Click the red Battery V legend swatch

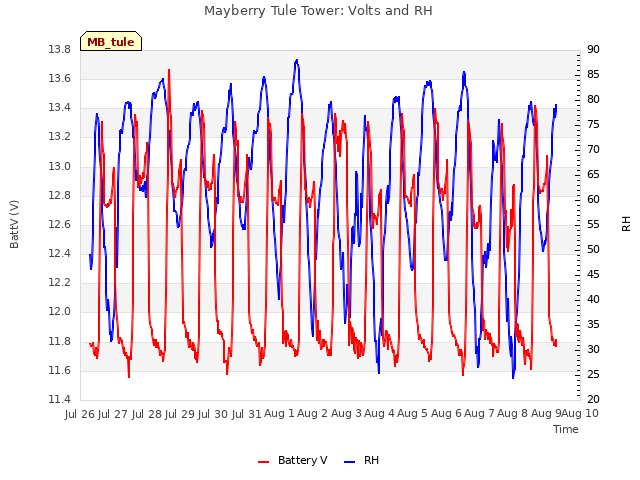264,462
